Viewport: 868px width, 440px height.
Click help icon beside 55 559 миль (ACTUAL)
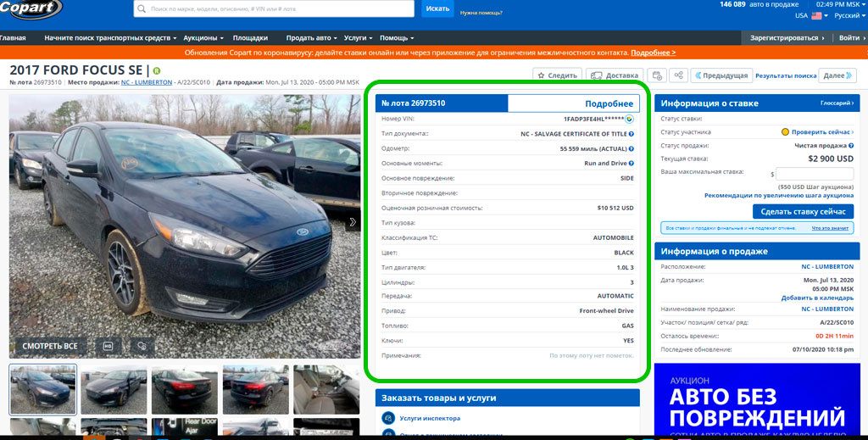pos(631,149)
